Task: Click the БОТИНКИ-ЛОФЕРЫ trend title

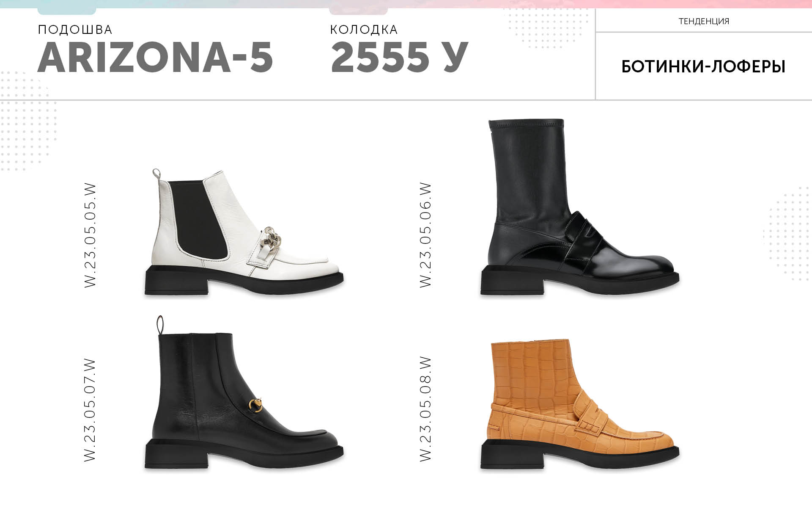Action: tap(703, 66)
